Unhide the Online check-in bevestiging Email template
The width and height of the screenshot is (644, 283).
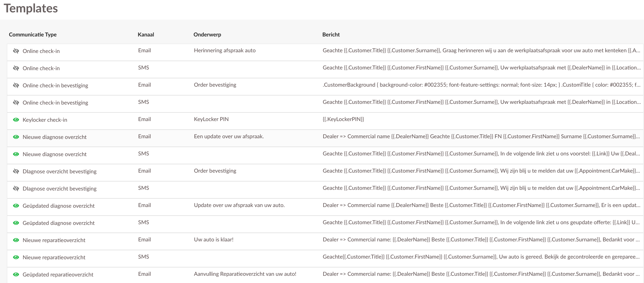click(x=16, y=86)
